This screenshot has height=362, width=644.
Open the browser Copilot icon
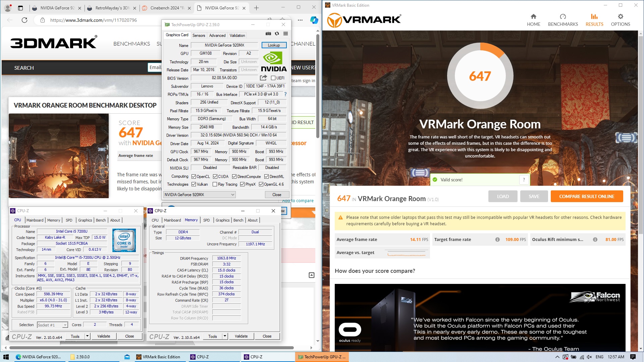pos(314,20)
